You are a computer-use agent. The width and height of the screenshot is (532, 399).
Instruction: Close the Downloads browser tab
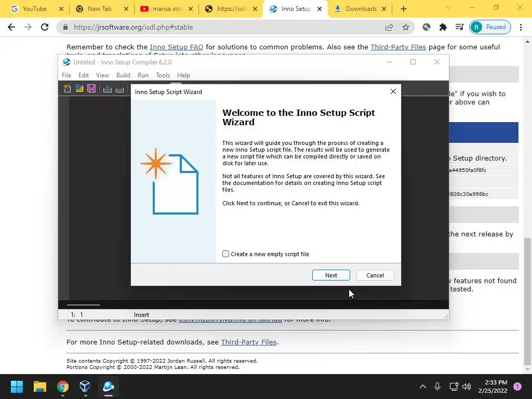(x=384, y=9)
